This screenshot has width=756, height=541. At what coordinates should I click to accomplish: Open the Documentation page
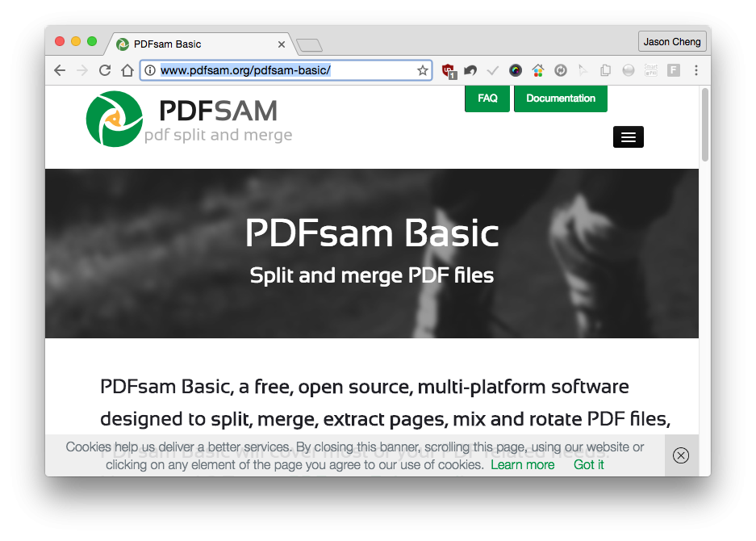(560, 99)
